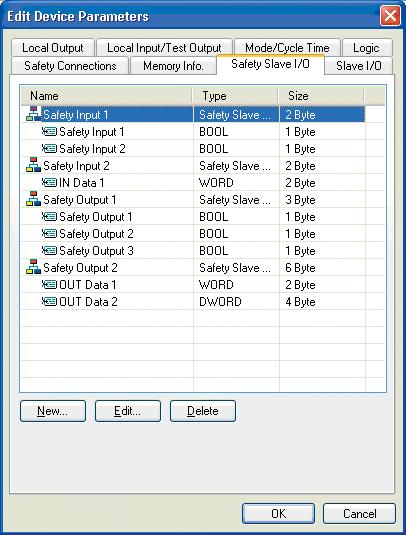
Task: Switch to the Logic tab
Action: pos(367,48)
